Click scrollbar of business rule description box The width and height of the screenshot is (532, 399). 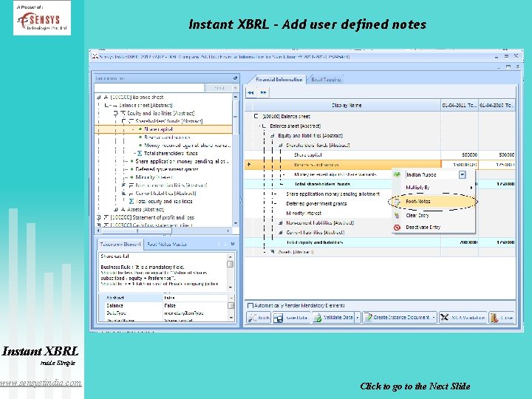click(231, 272)
